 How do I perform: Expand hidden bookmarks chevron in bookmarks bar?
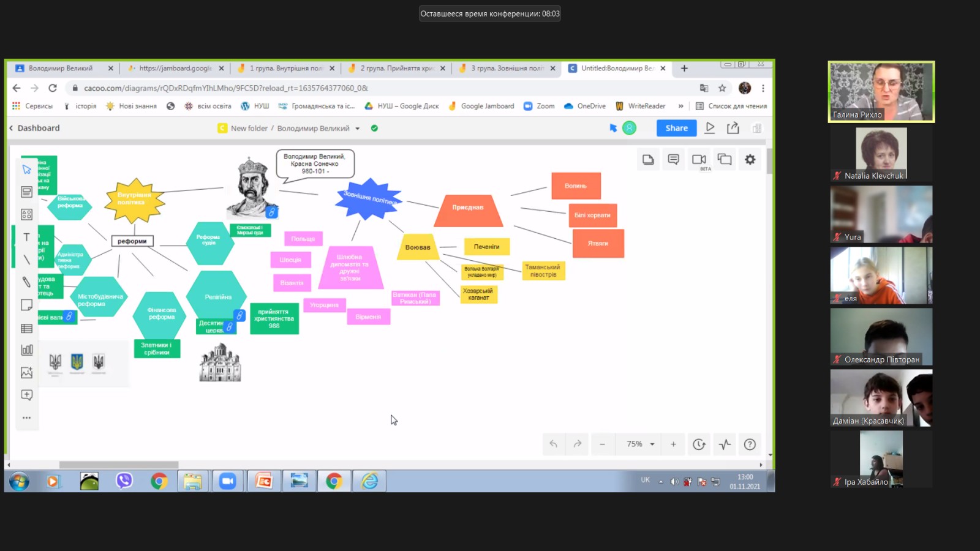pos(680,106)
